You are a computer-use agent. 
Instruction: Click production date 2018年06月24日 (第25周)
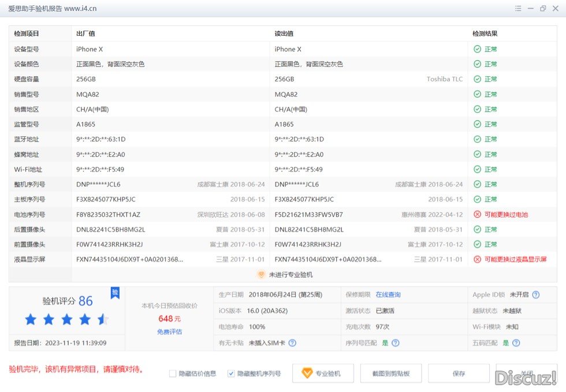[x=285, y=294]
